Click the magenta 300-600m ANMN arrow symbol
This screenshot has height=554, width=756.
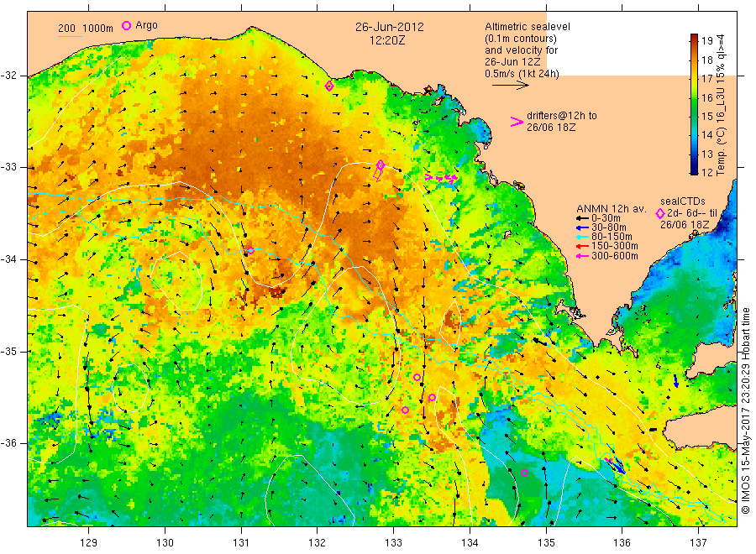pos(583,256)
